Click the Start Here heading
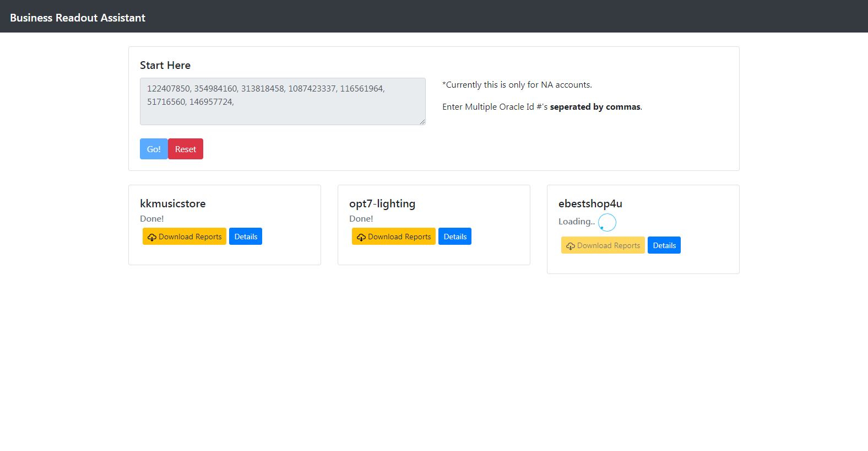The image size is (868, 451). coord(165,65)
